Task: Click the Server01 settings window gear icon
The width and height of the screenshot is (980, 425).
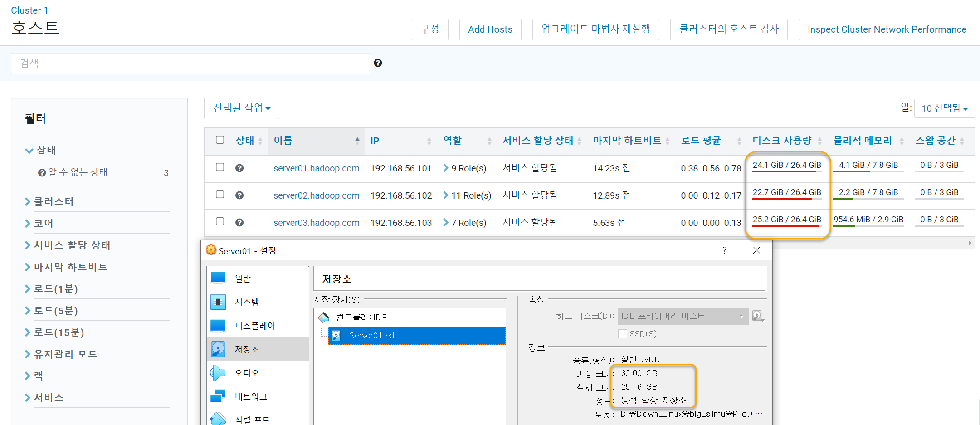Action: coord(211,250)
